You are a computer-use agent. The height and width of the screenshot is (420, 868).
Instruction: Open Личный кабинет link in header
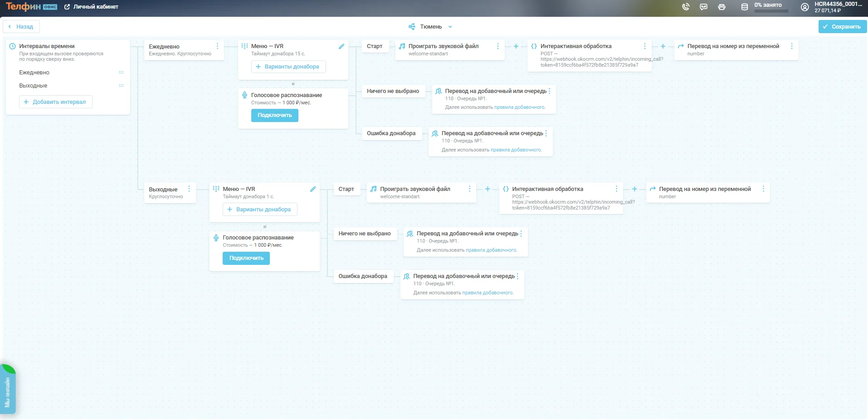coord(91,7)
